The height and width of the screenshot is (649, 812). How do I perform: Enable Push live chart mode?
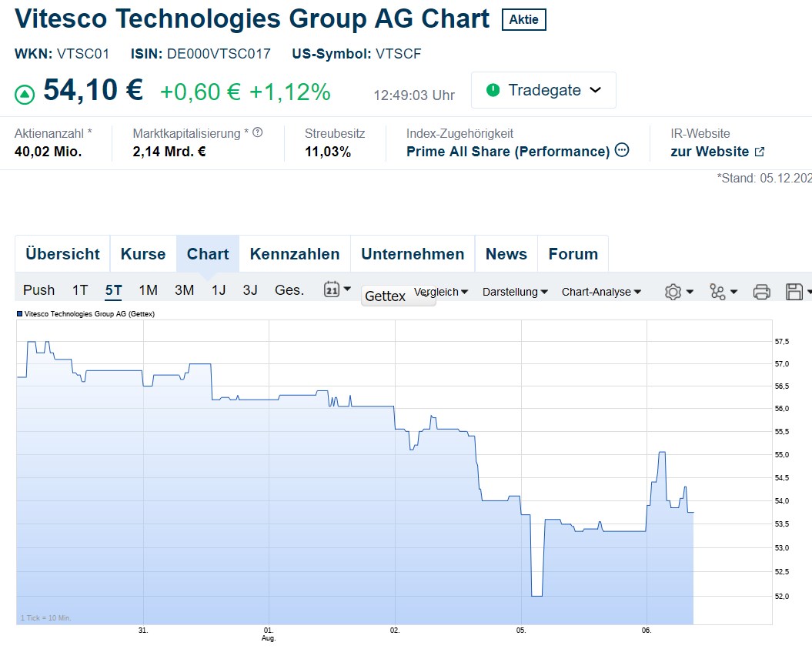38,290
